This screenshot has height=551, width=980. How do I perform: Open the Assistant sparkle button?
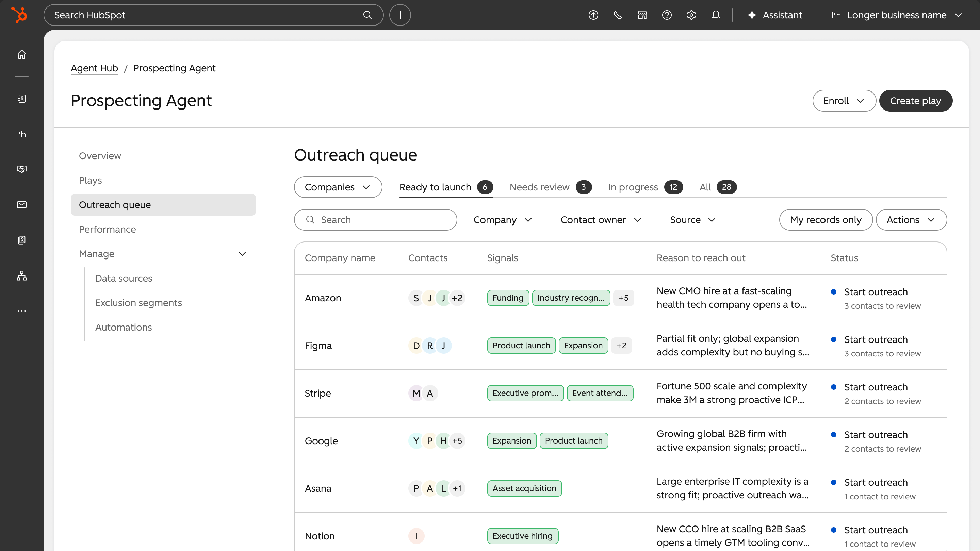point(774,15)
